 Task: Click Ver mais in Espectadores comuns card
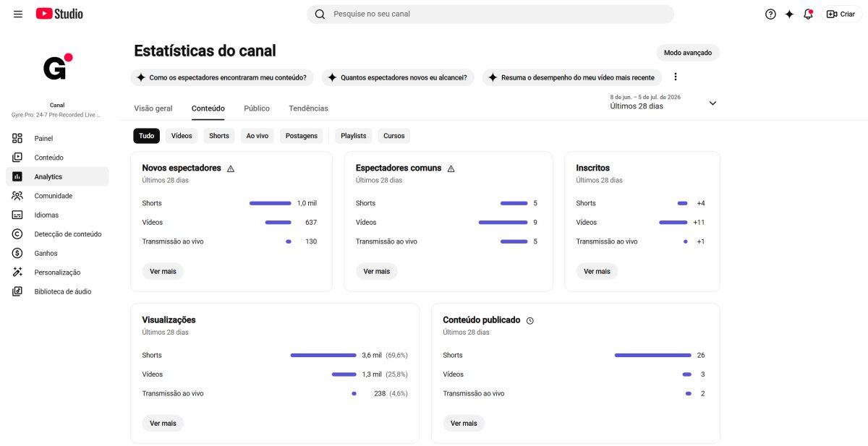(x=377, y=271)
